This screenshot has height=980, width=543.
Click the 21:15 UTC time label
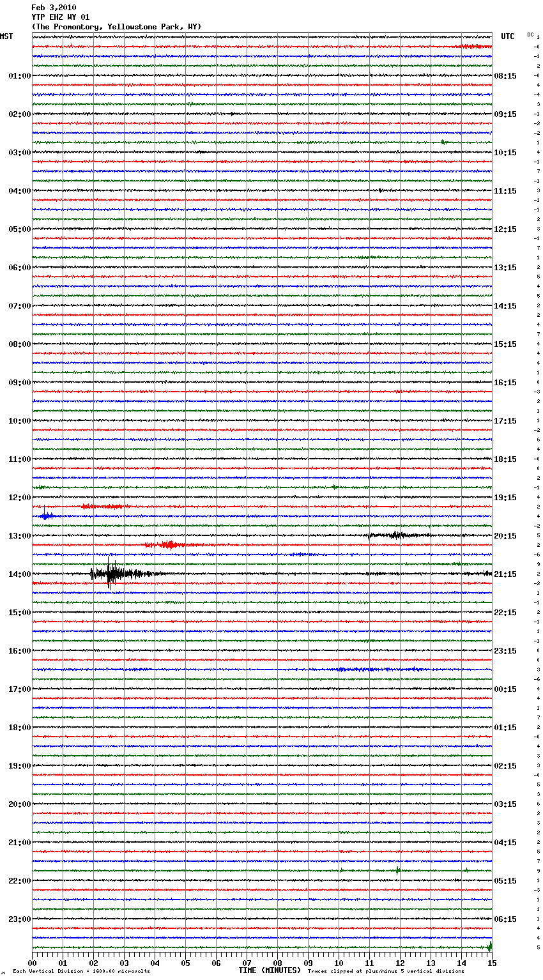pos(505,574)
